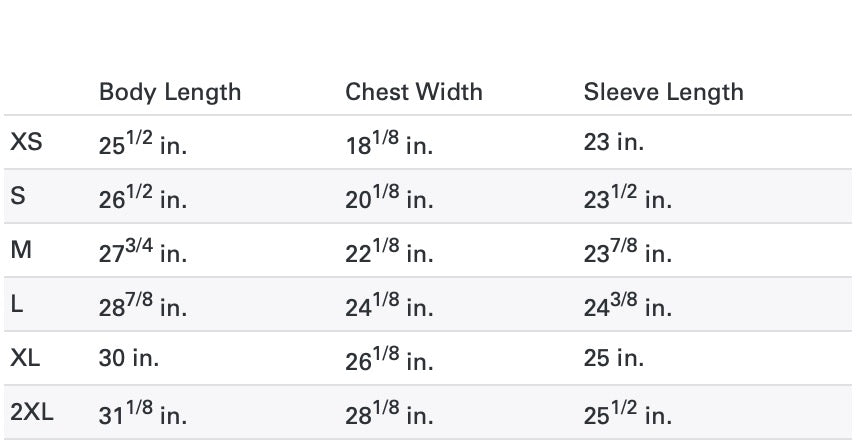
Task: Click the L sleeve length 24 3/8 in. cell
Action: [627, 307]
